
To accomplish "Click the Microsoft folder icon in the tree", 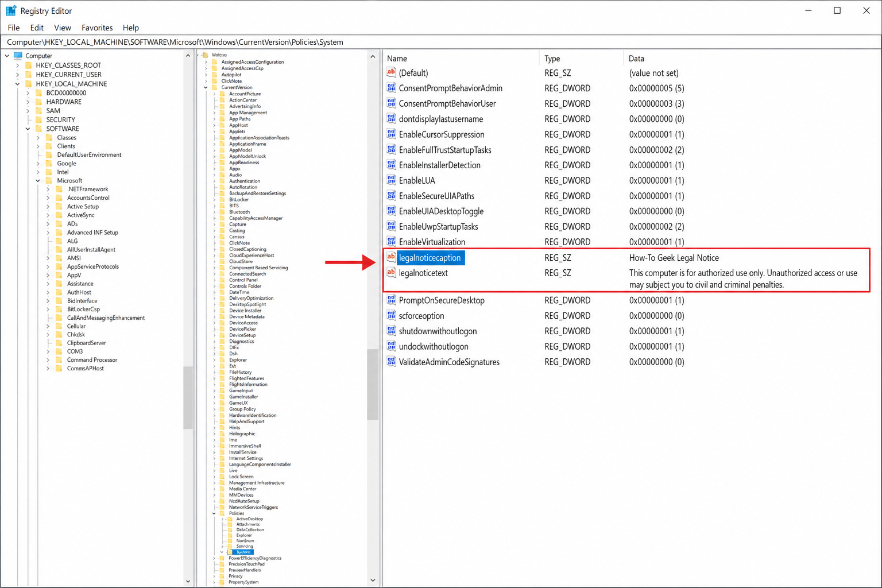I will click(x=49, y=180).
